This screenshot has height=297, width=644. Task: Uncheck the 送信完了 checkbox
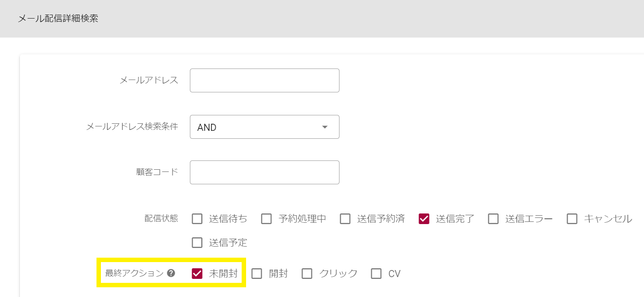(x=424, y=219)
